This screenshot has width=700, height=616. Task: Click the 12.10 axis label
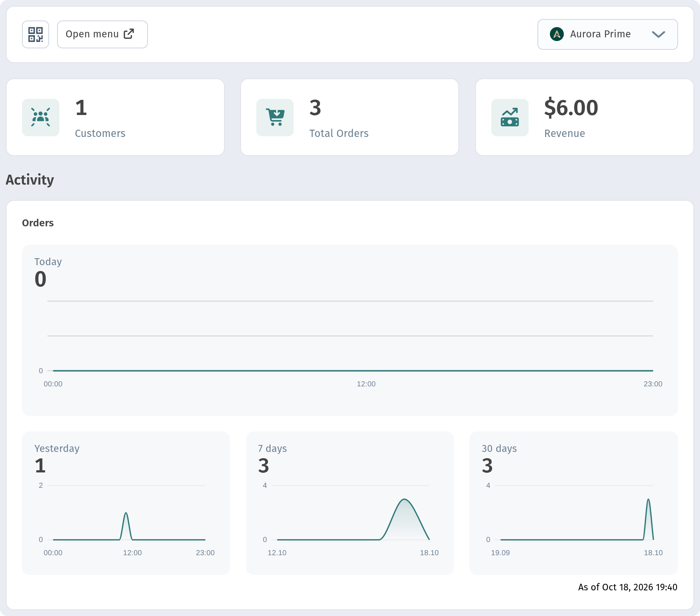click(277, 553)
